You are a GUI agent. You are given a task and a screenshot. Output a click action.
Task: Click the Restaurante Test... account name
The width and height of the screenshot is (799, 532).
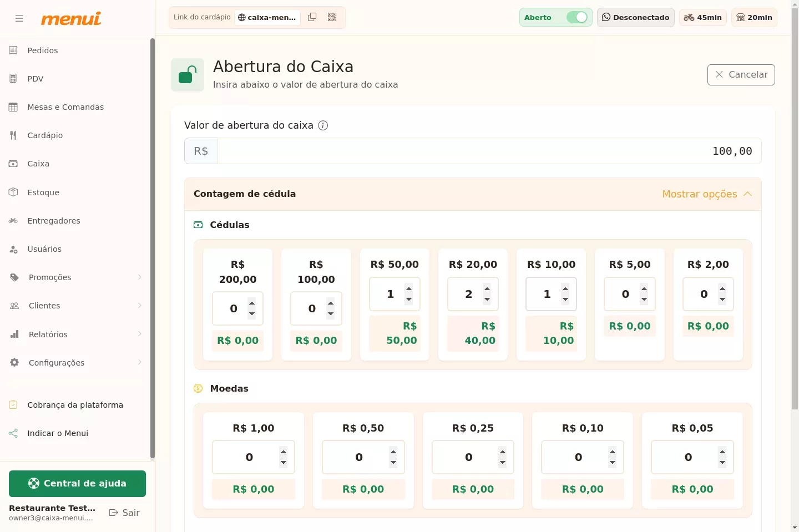point(52,508)
